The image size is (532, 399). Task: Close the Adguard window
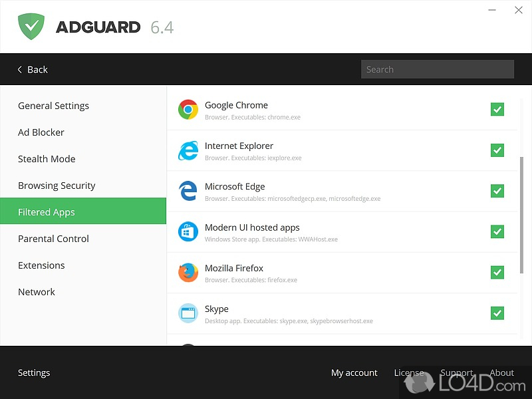tap(519, 10)
